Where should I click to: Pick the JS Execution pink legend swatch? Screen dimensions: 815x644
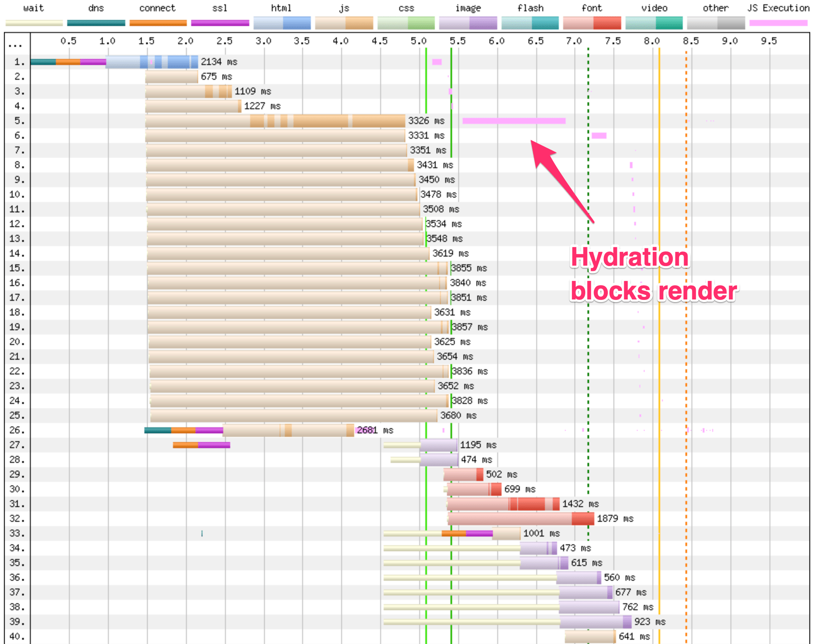point(778,23)
